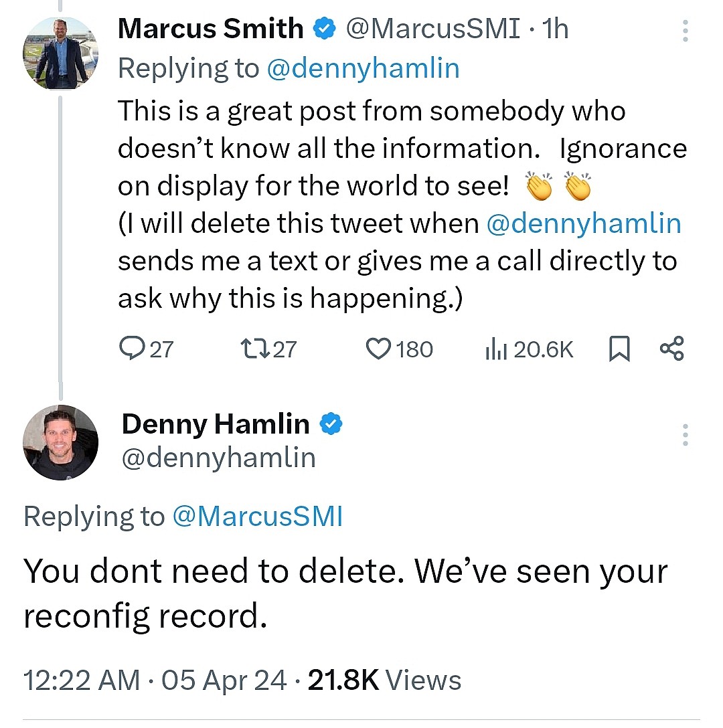Image resolution: width=723 pixels, height=728 pixels.
Task: Click the verified badge next to Denny Hamlin
Action: pos(331,424)
